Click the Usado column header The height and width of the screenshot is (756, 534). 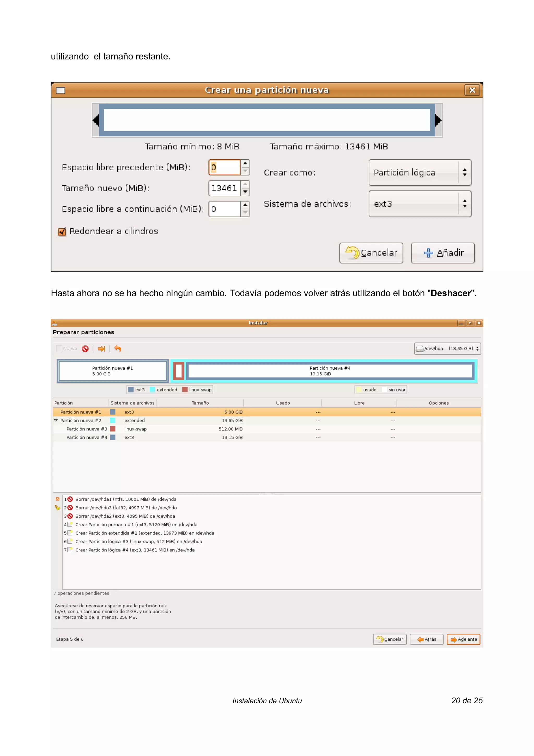283,403
